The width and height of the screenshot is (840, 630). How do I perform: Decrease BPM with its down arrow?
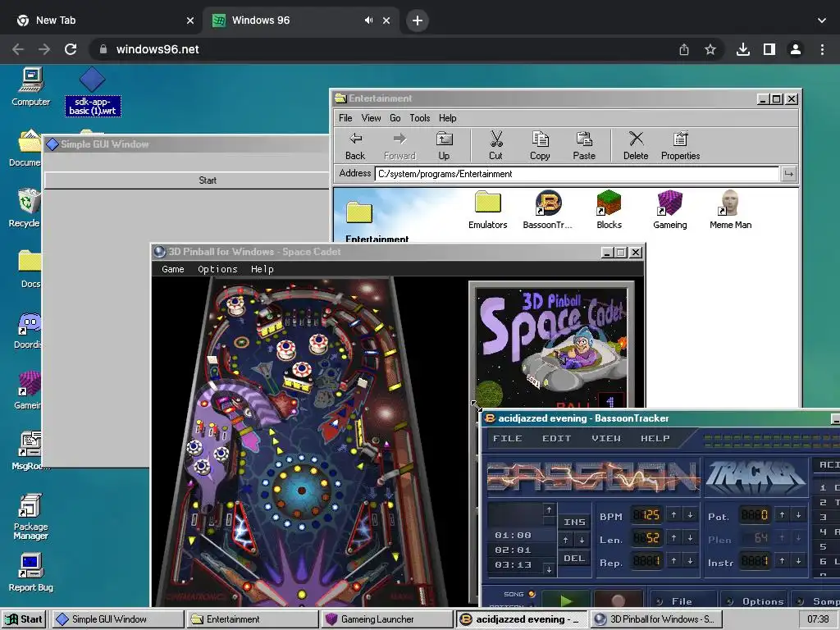coord(691,515)
